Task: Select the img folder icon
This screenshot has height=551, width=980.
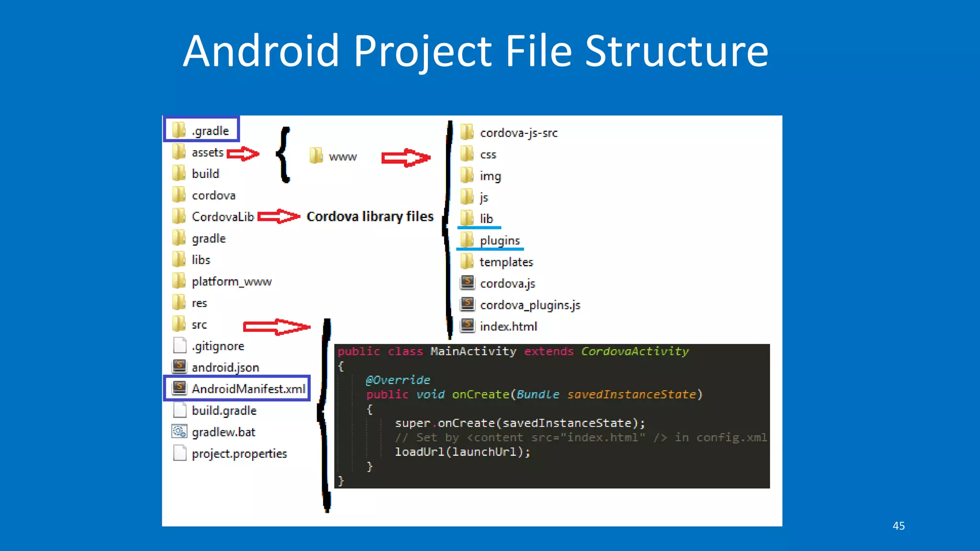Action: pos(467,176)
